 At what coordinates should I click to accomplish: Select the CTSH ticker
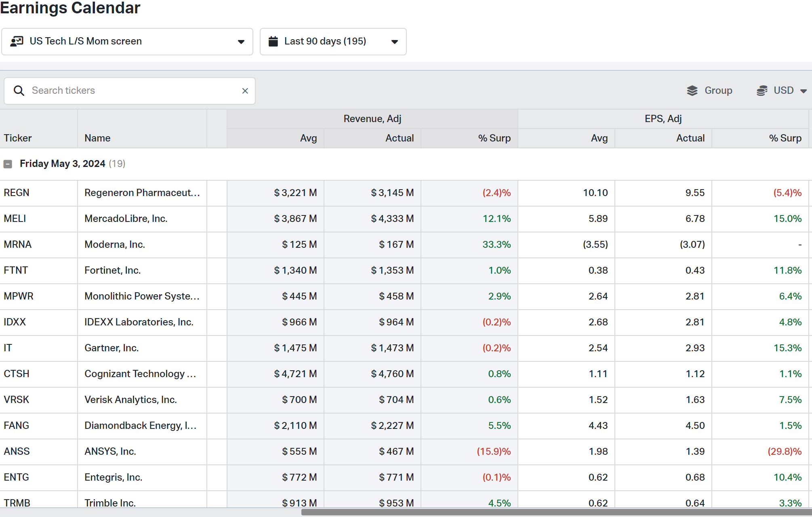pos(17,374)
